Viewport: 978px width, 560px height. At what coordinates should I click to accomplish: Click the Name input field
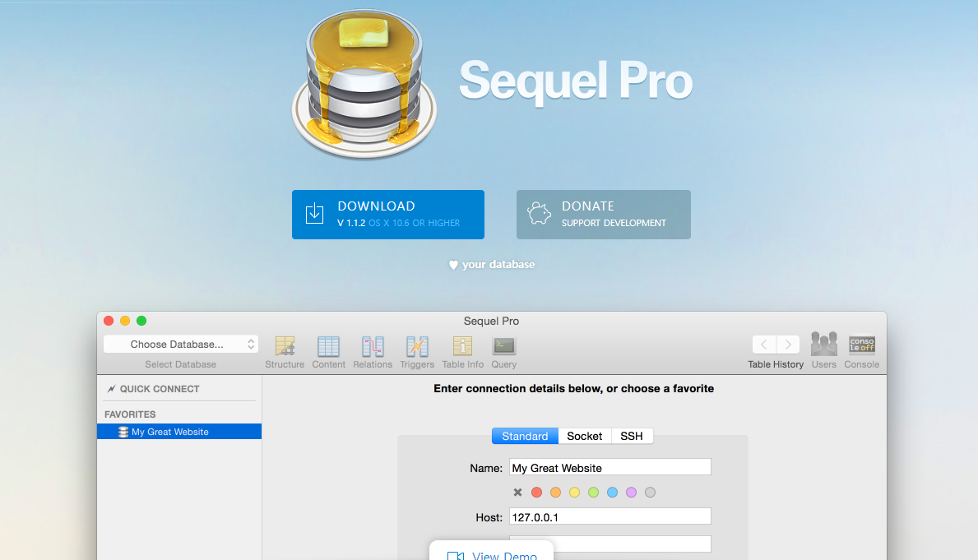coord(610,467)
